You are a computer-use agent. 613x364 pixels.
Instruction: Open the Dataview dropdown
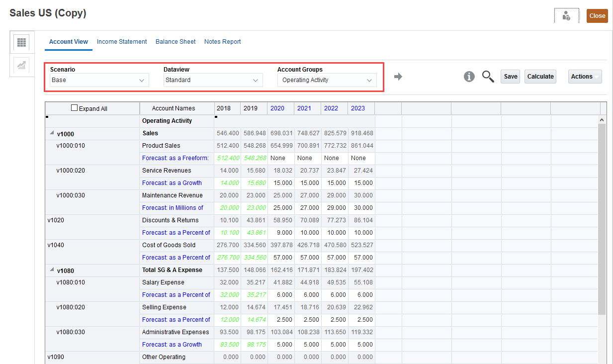pos(213,80)
